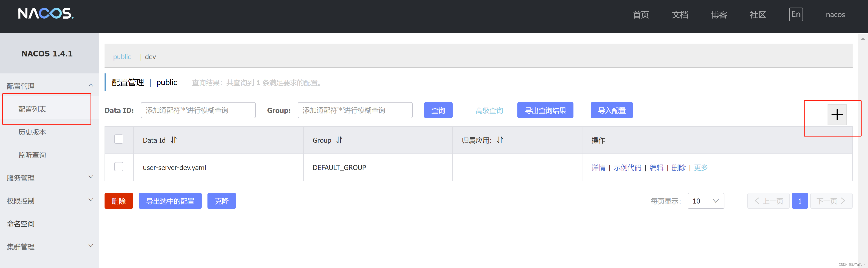Screen dimensions: 868x268
Task: Focus the Data ID search field
Action: click(x=198, y=110)
